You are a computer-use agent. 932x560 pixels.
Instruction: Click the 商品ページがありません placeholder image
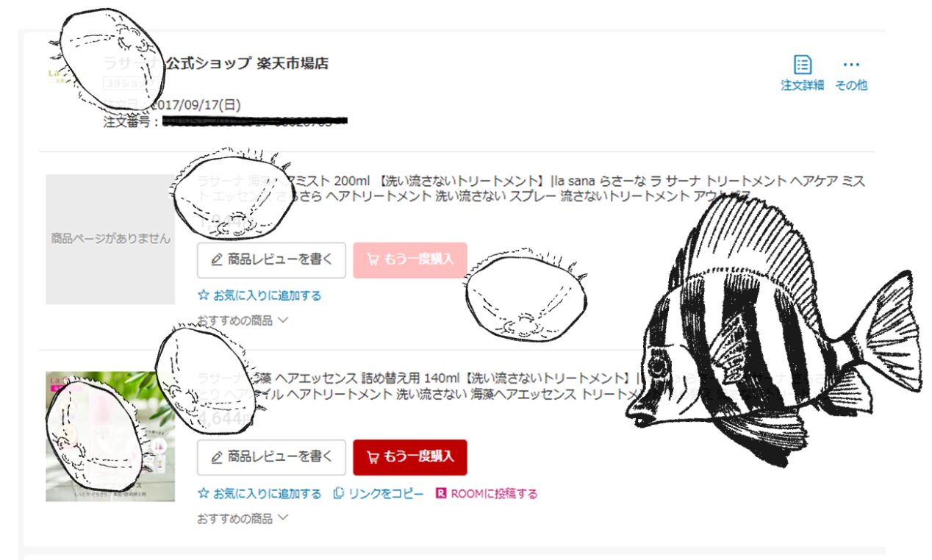click(x=110, y=239)
